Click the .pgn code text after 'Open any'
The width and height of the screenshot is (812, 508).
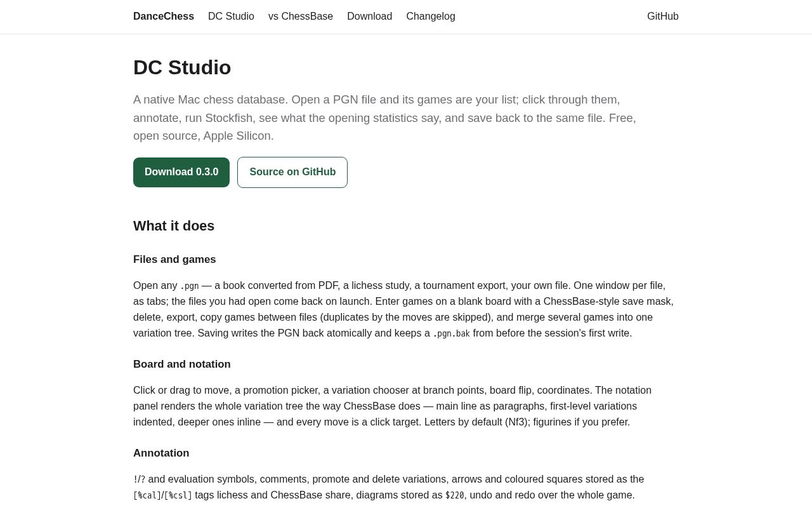[190, 286]
